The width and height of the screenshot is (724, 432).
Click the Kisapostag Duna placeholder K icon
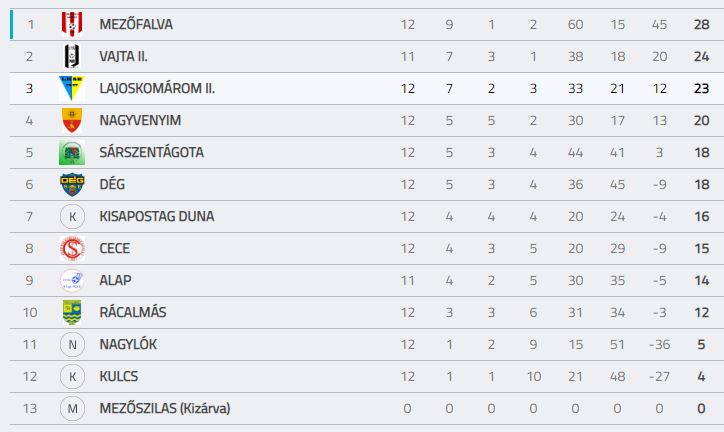[72, 216]
